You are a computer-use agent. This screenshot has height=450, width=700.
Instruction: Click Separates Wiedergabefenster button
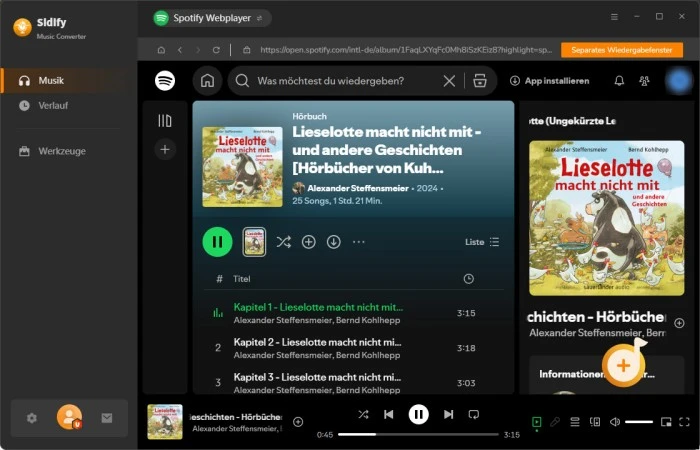(x=621, y=50)
